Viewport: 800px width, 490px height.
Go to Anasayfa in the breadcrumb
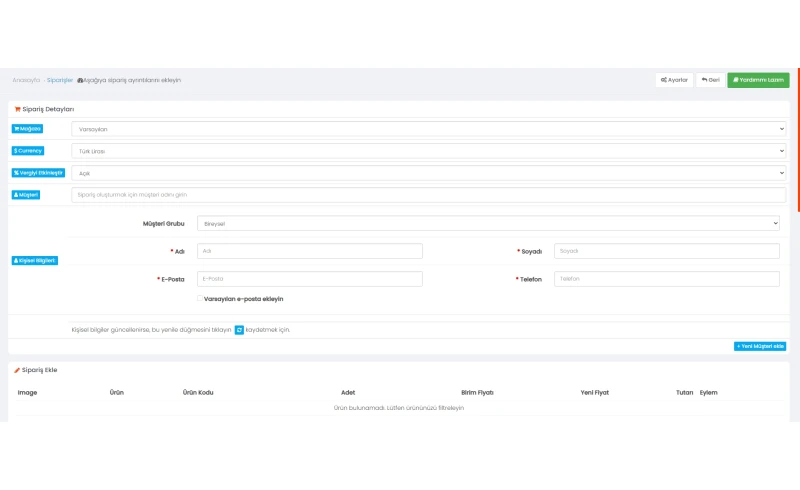click(26, 80)
